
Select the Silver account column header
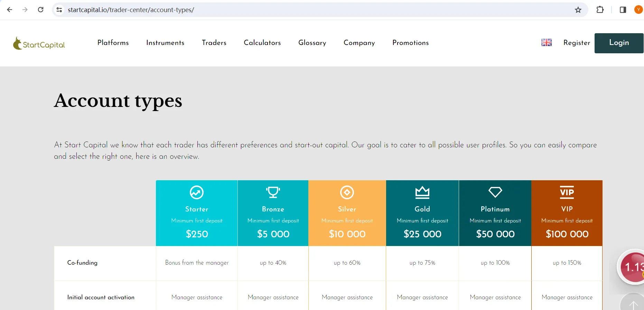click(347, 213)
